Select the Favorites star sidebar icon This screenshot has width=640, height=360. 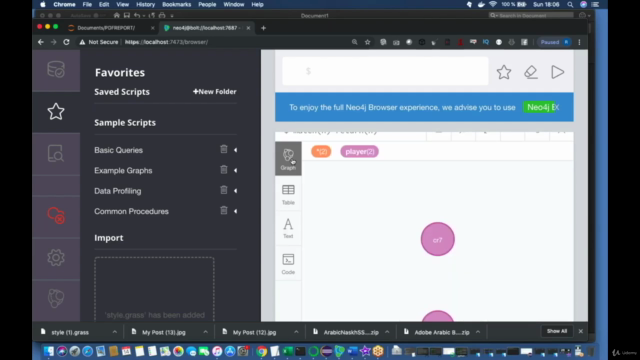[56, 111]
